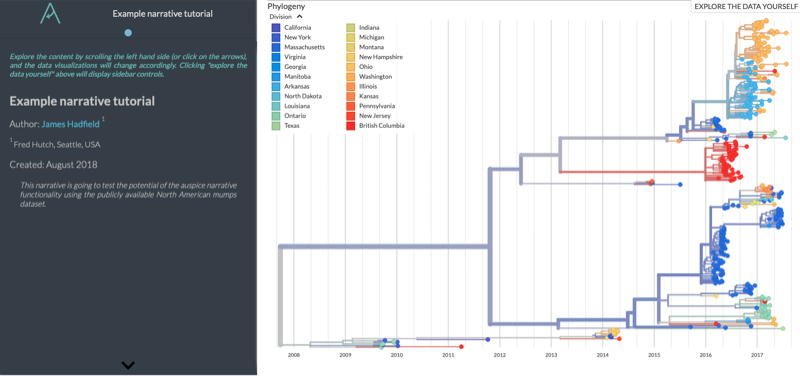Click the Division legend label

[280, 16]
